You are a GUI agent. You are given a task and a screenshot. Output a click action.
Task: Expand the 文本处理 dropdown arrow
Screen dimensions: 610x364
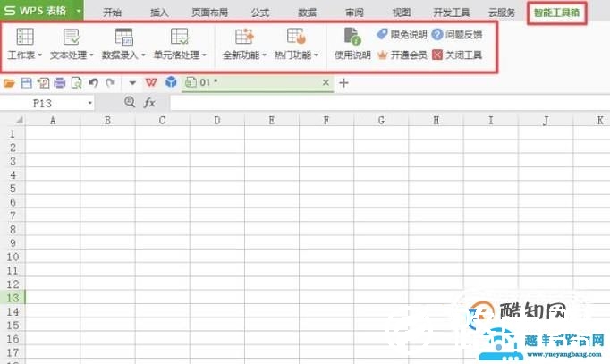tap(91, 55)
